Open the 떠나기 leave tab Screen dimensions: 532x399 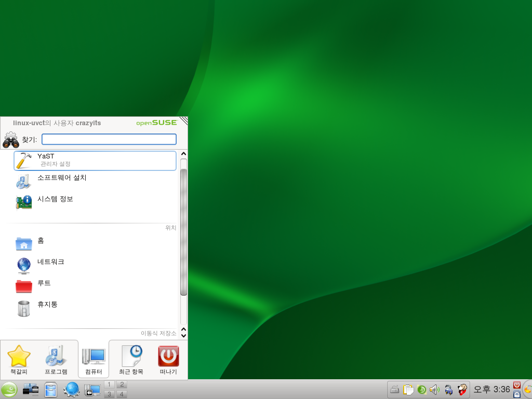(168, 360)
